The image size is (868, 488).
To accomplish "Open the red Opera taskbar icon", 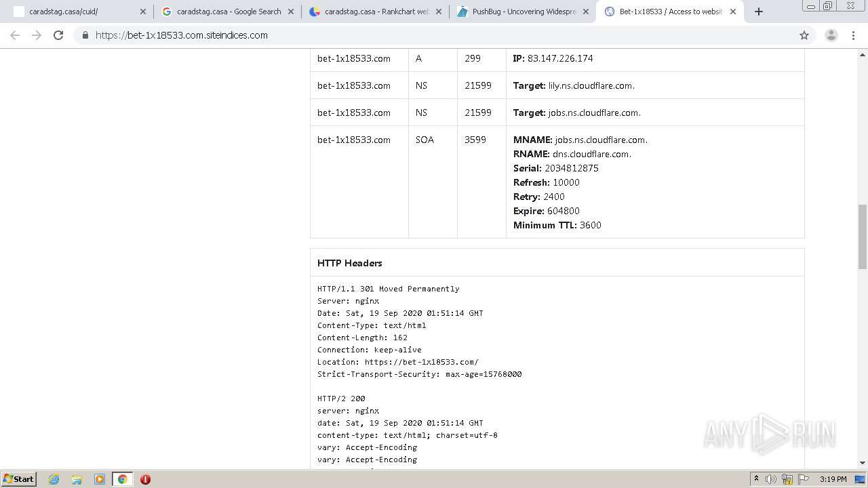I will 145,479.
